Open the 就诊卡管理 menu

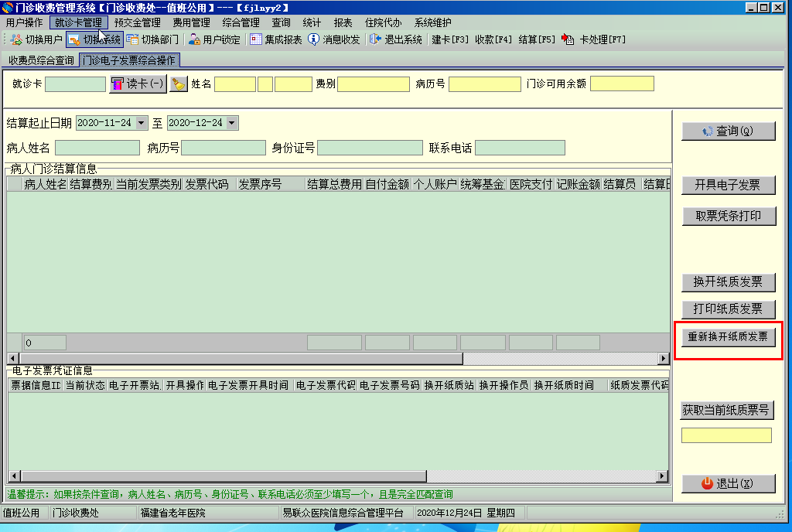coord(78,22)
